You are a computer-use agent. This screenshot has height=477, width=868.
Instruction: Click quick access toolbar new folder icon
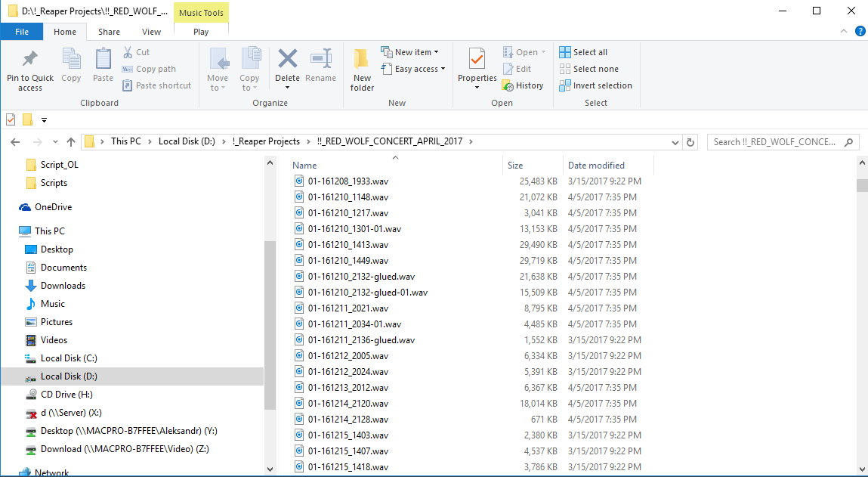[27, 119]
